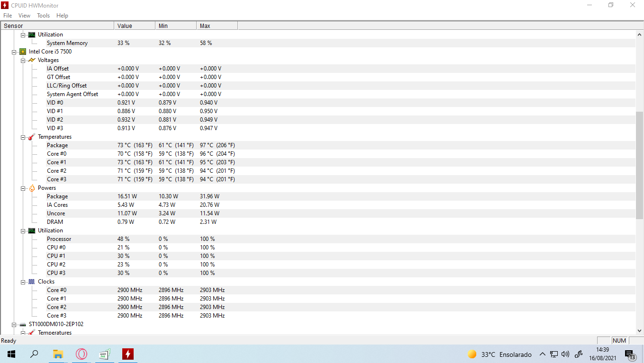The image size is (644, 363).
Task: Click the GT Offset row
Action: [x=341, y=77]
